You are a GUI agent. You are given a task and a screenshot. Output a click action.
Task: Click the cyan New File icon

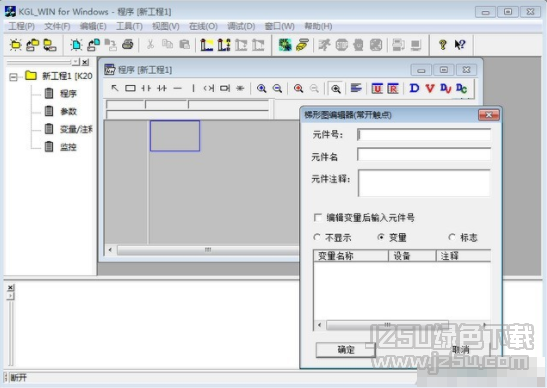(76, 45)
